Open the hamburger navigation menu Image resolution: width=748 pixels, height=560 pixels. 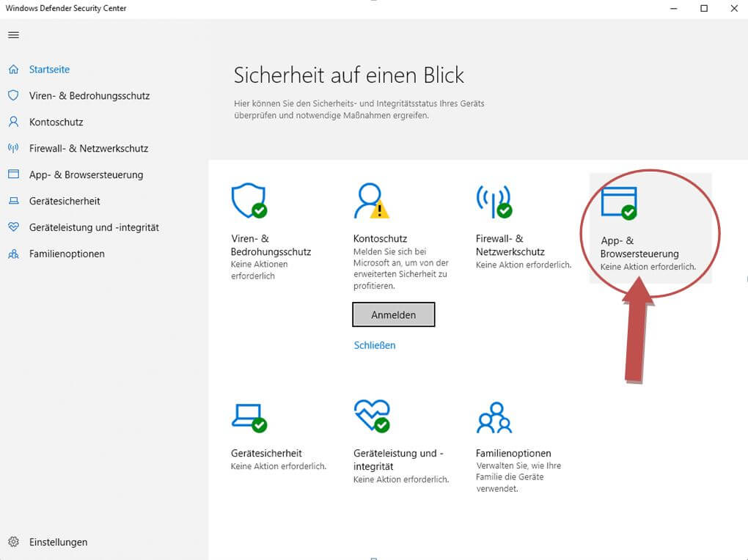point(13,35)
